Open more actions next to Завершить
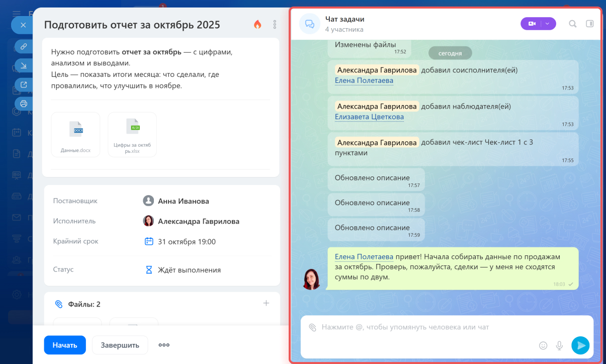 (164, 345)
